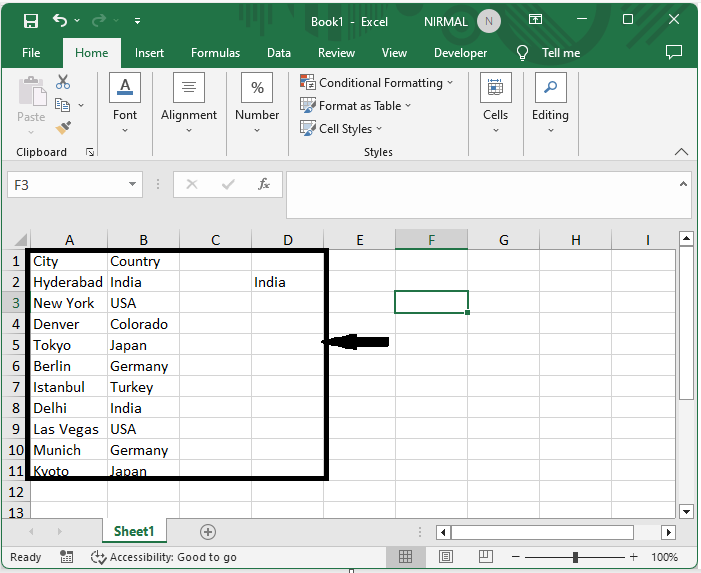
Task: Switch to the View tab
Action: pyautogui.click(x=394, y=53)
